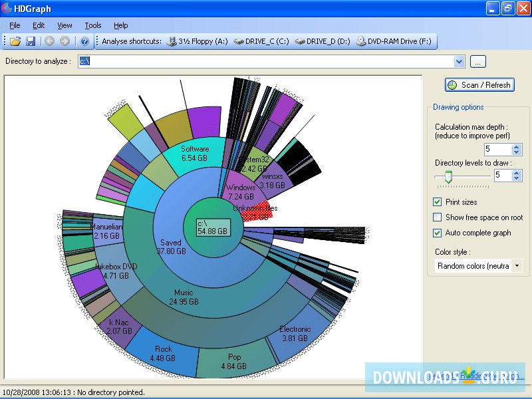
Task: Analyse DRIVE_D (D:) shortcut
Action: 323,41
